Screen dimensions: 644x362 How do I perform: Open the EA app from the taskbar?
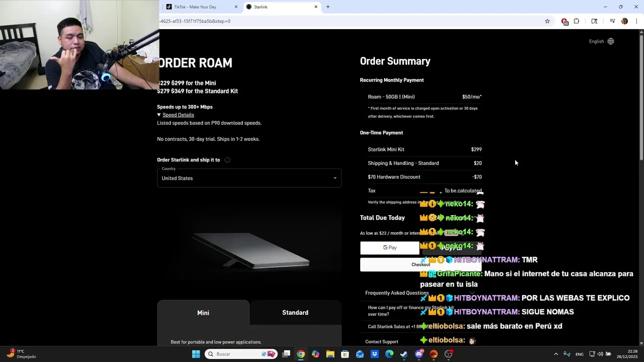(x=434, y=354)
